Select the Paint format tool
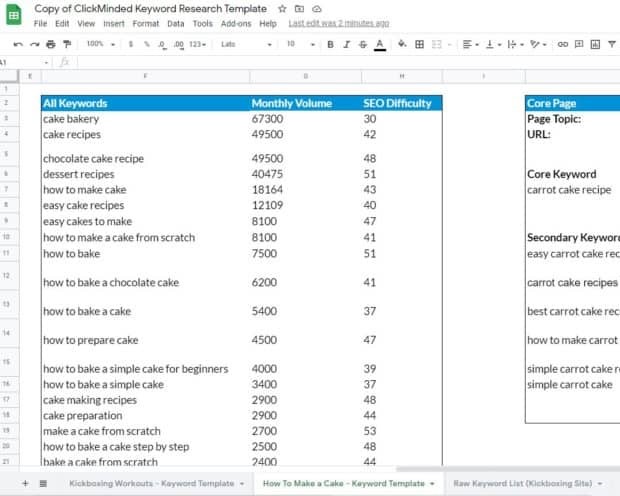 pyautogui.click(x=67, y=44)
